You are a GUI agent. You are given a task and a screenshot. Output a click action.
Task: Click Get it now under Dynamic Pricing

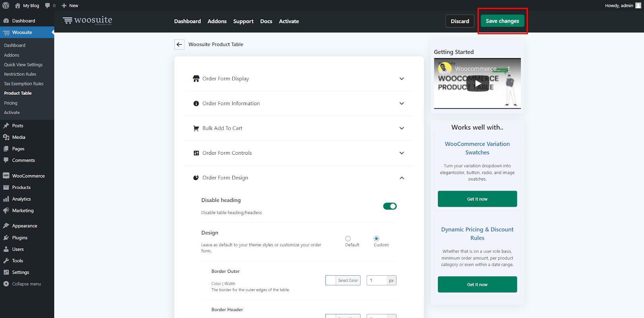tap(477, 285)
